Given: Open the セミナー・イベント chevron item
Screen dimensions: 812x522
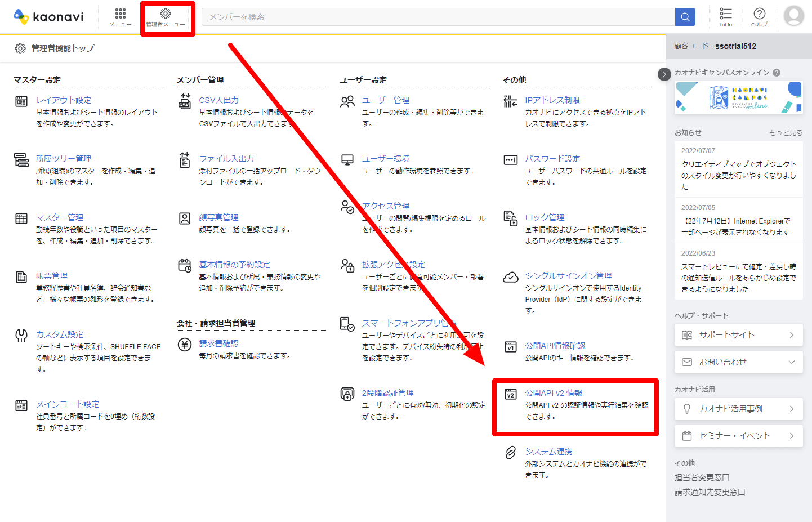Looking at the screenshot, I should tap(739, 436).
